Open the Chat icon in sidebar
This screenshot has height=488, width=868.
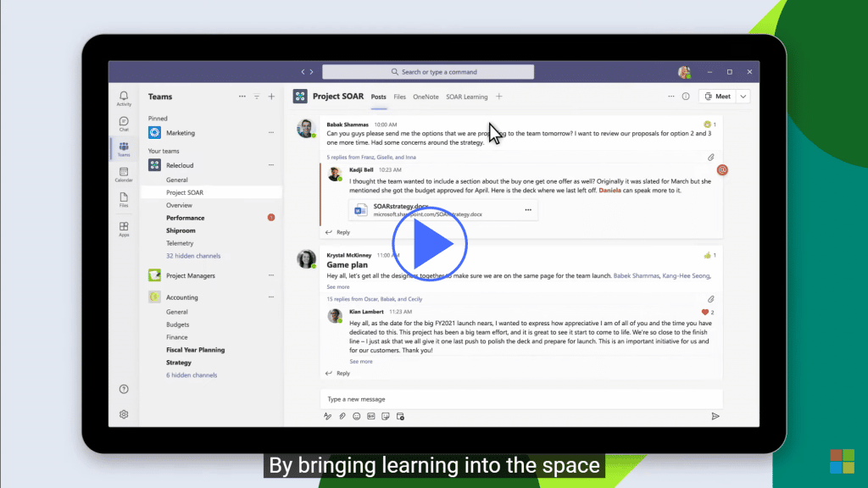(124, 124)
